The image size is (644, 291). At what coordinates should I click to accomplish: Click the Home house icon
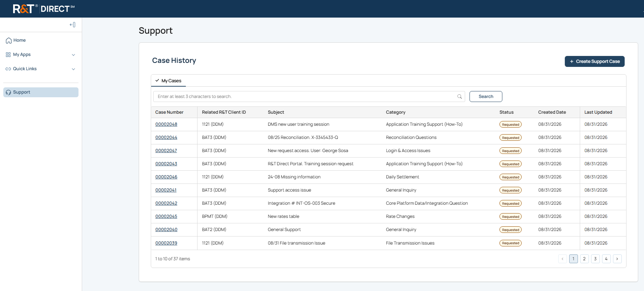coord(8,41)
